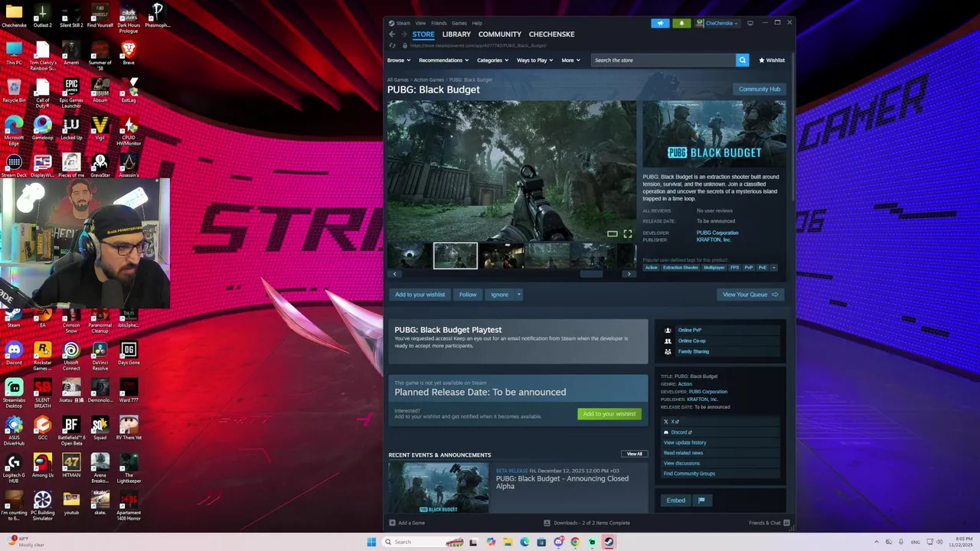This screenshot has width=980, height=551.
Task: Open the Announcing Closed Alpha event image
Action: (438, 487)
